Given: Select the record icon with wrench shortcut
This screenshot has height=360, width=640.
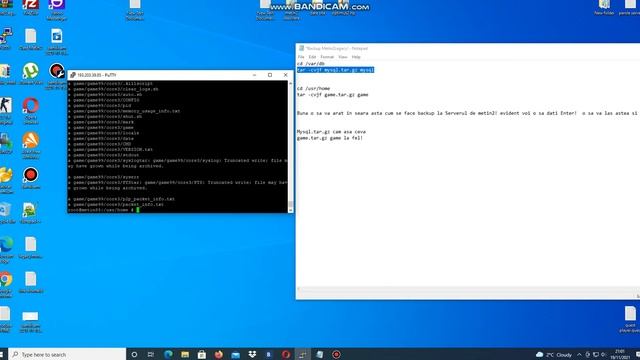Looking at the screenshot, I should pos(57,76).
